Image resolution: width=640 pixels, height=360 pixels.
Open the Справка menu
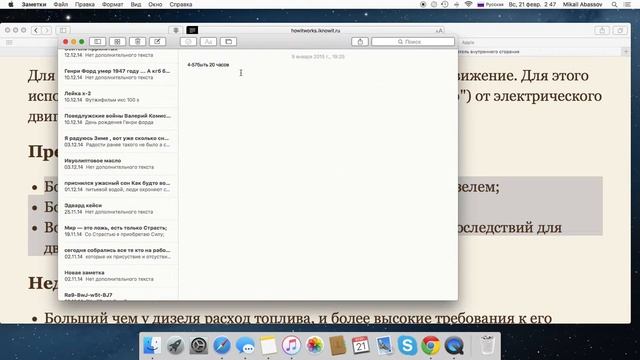tap(181, 4)
